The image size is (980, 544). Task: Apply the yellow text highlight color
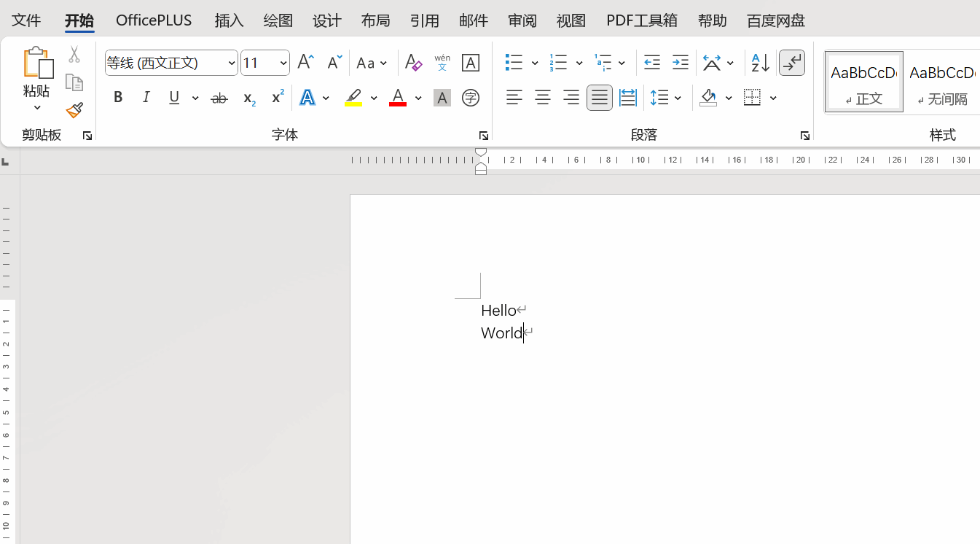pos(353,98)
